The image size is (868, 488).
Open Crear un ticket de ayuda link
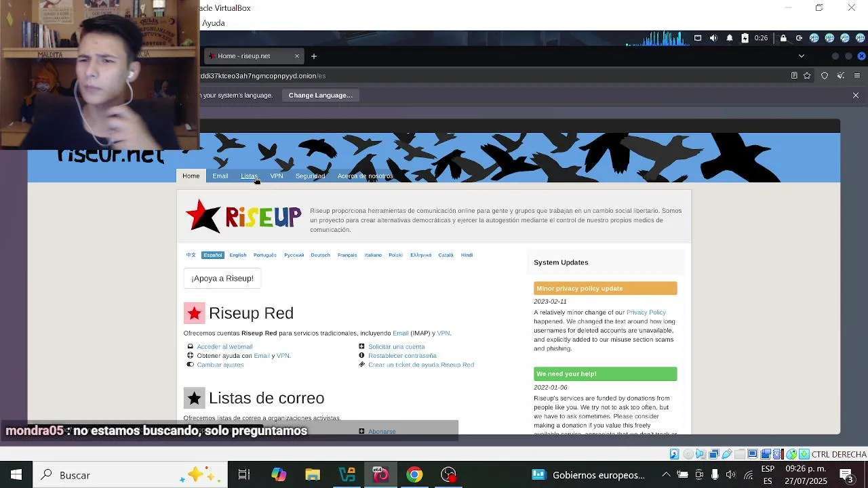pos(421,365)
